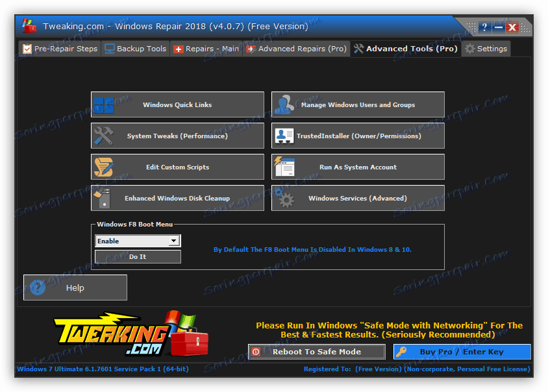Image resolution: width=548 pixels, height=392 pixels.
Task: Click the toolbox app icon in title bar
Action: pos(29,26)
